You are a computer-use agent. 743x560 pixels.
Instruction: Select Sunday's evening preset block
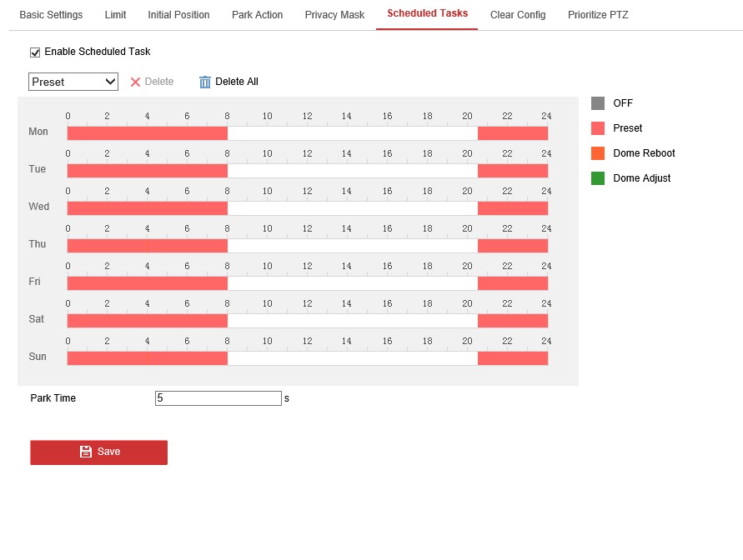pos(512,358)
